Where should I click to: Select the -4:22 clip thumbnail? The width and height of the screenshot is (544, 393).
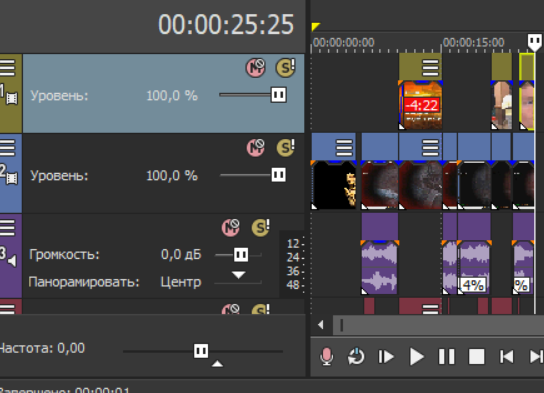click(420, 105)
